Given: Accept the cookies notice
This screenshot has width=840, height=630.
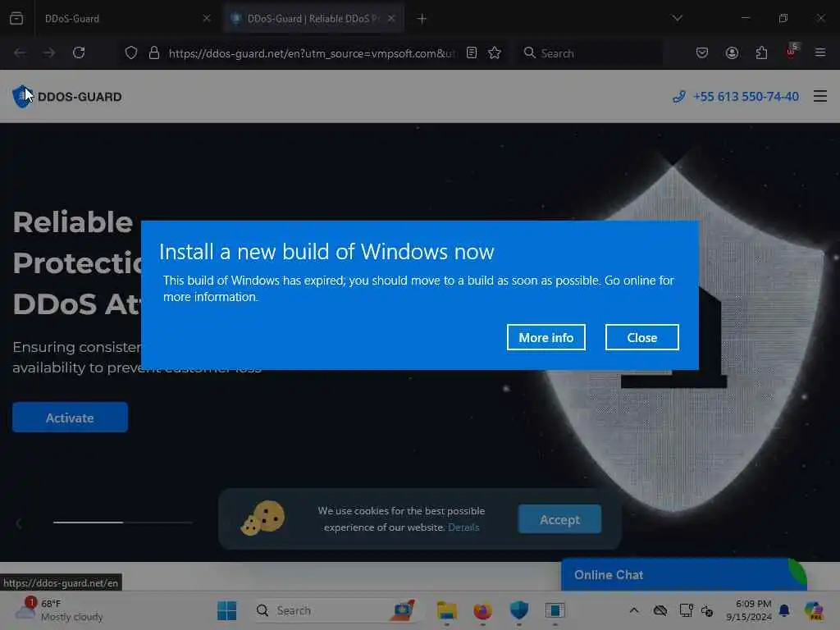Looking at the screenshot, I should pyautogui.click(x=559, y=519).
